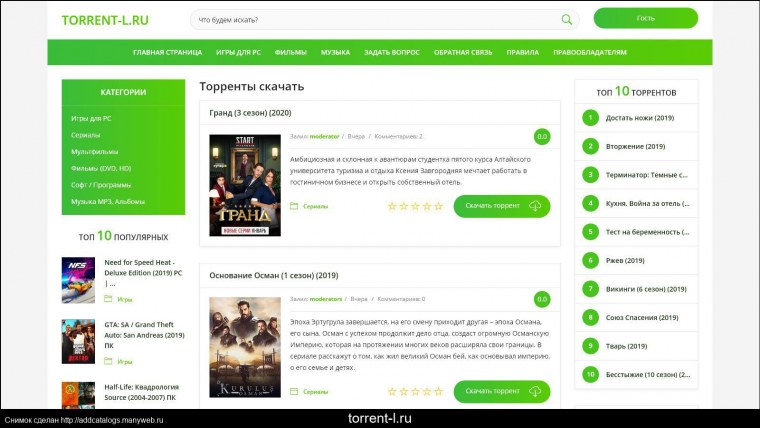This screenshot has height=428, width=760.
Task: Click 'Сериалы' link in Основание Осман post
Action: click(316, 392)
